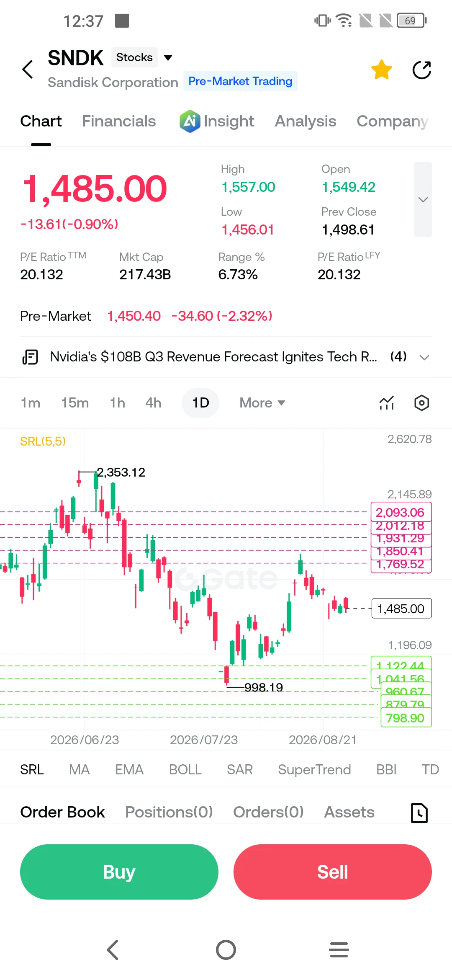This screenshot has height=980, width=452.
Task: Tap the Sandisk Corporation name
Action: tap(113, 83)
